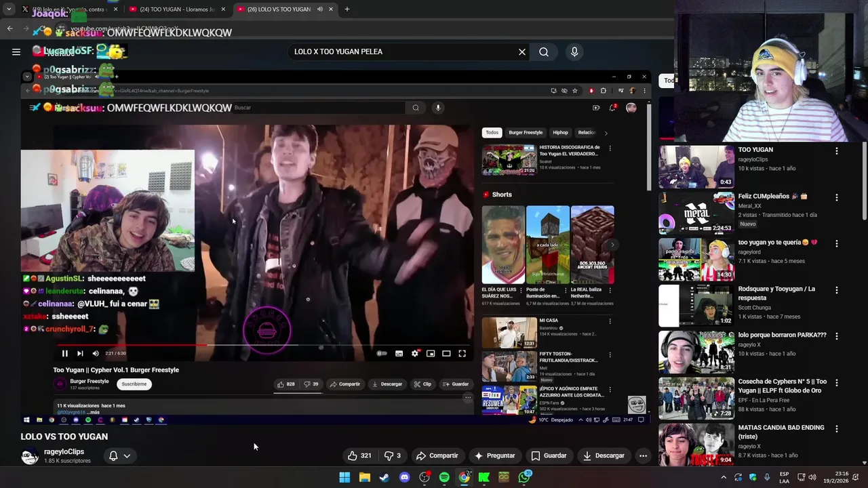The image size is (868, 488).
Task: Clear the YouTube search box text
Action: point(522,52)
